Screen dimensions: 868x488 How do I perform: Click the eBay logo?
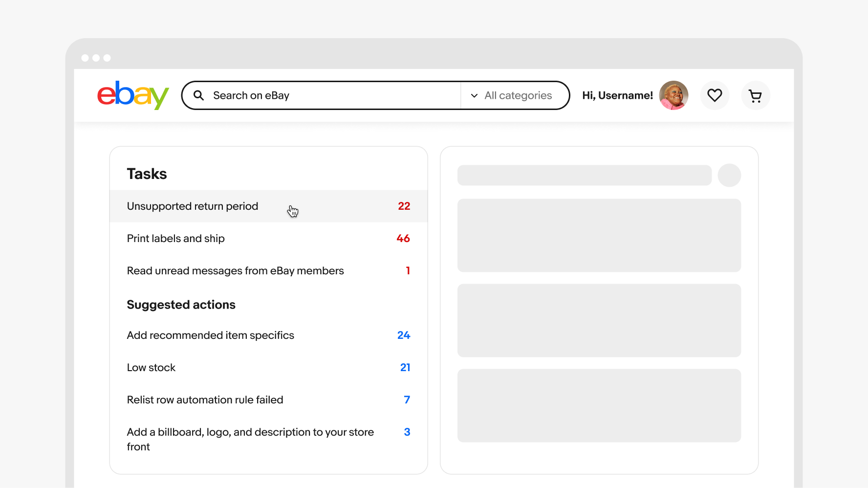[132, 95]
